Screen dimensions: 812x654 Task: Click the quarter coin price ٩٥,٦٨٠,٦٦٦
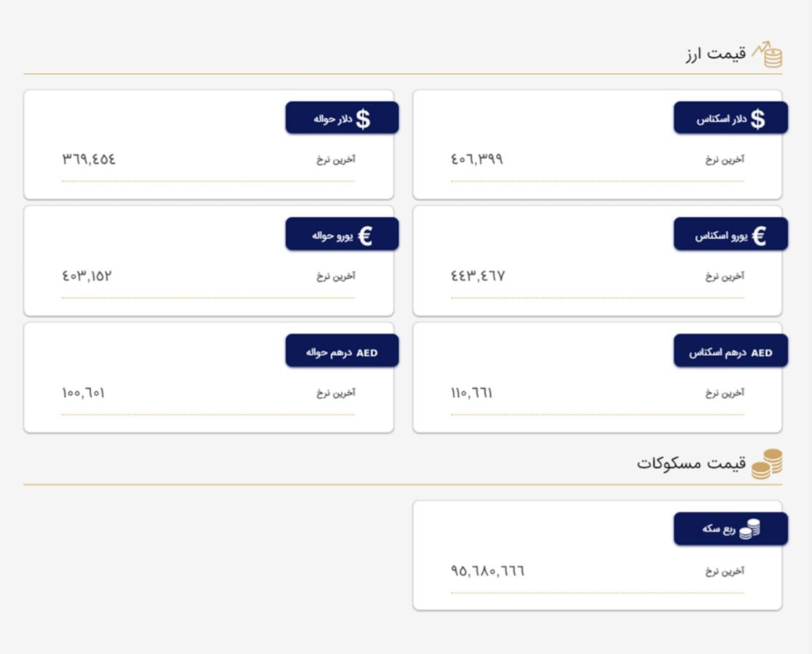pos(487,571)
